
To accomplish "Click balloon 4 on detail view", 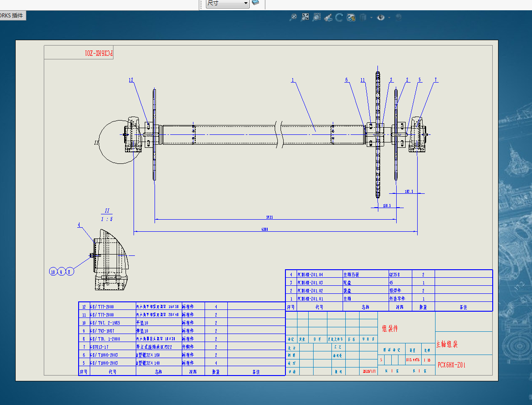I will click(x=79, y=225).
